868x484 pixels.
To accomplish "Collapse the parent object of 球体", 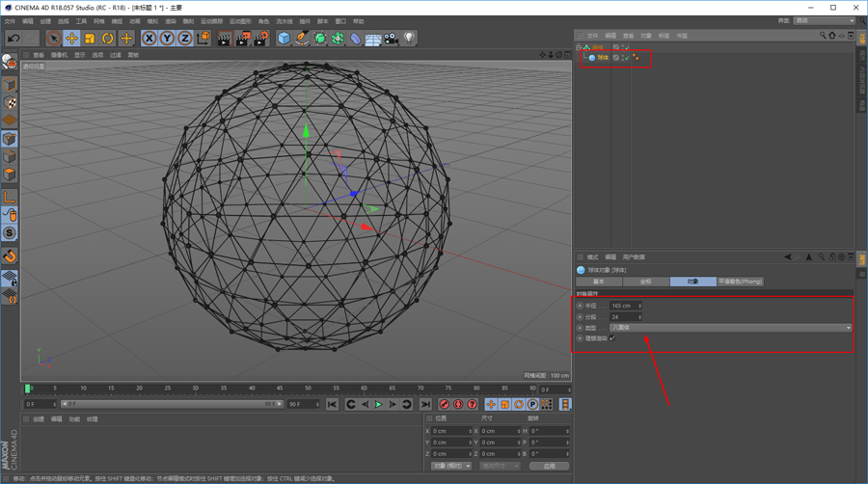I will click(x=579, y=47).
